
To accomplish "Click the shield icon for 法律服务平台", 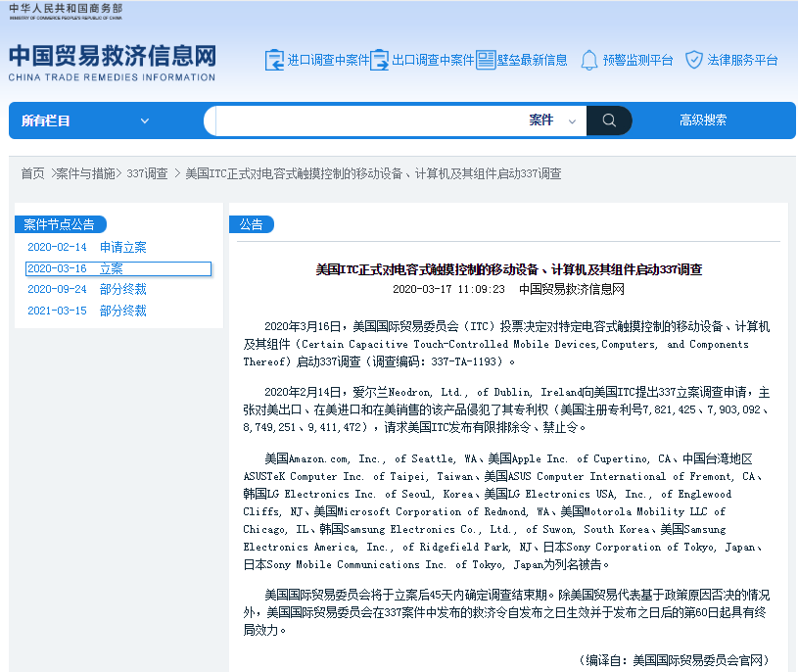I will click(693, 60).
